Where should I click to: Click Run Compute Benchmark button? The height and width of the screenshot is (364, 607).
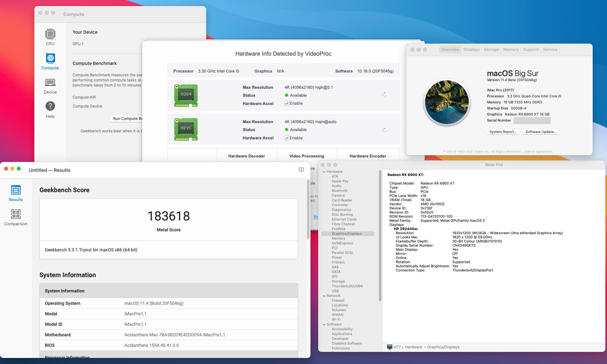[x=126, y=119]
